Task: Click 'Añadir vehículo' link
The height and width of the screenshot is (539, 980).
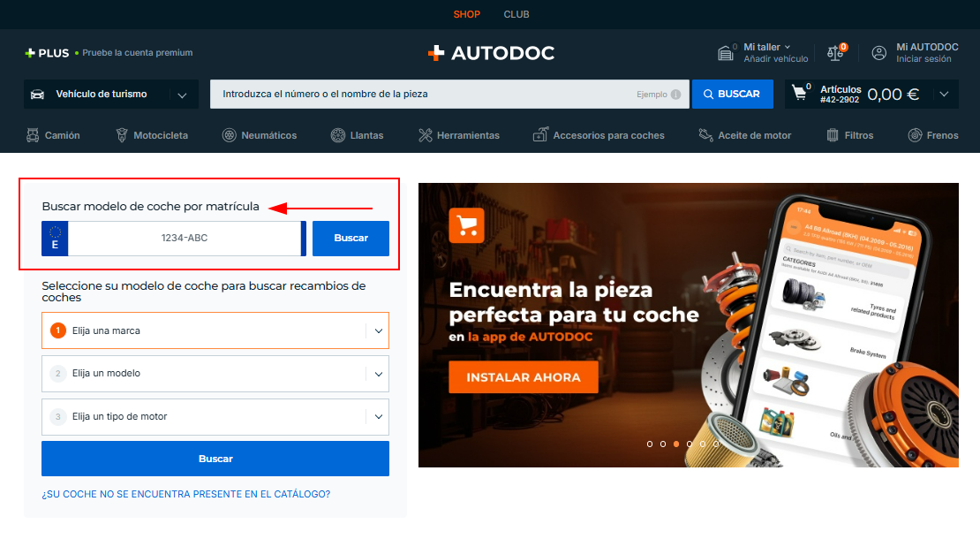Action: (x=776, y=59)
